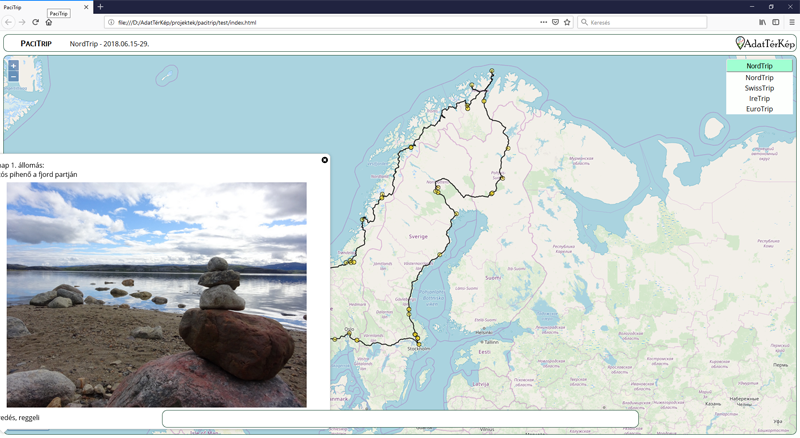Go forward in browser history
800x438 pixels.
(22, 22)
